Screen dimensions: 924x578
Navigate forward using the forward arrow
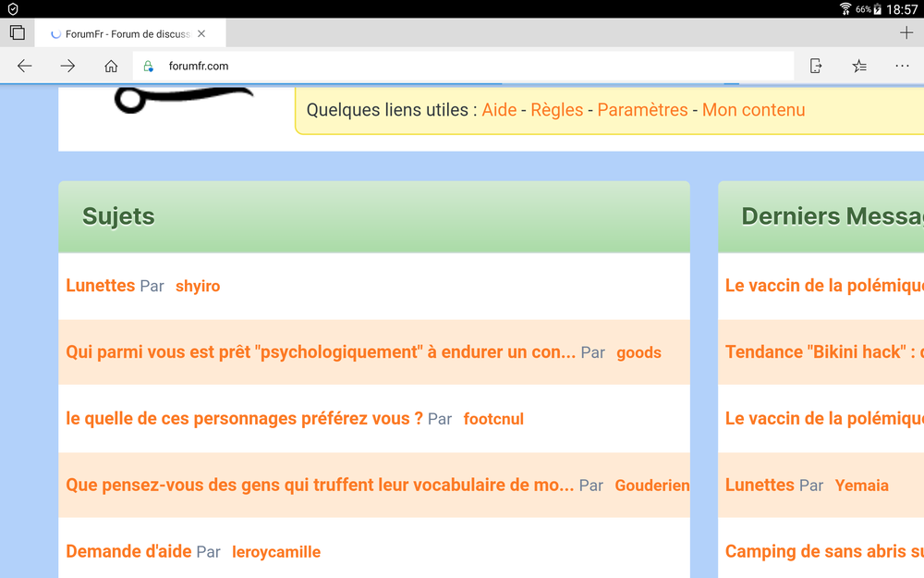pos(66,66)
